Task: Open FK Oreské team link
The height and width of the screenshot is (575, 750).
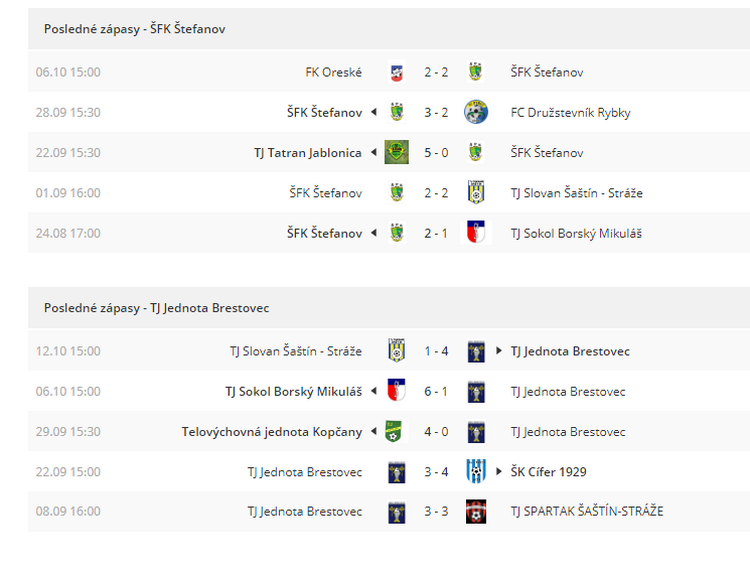Action: click(333, 72)
